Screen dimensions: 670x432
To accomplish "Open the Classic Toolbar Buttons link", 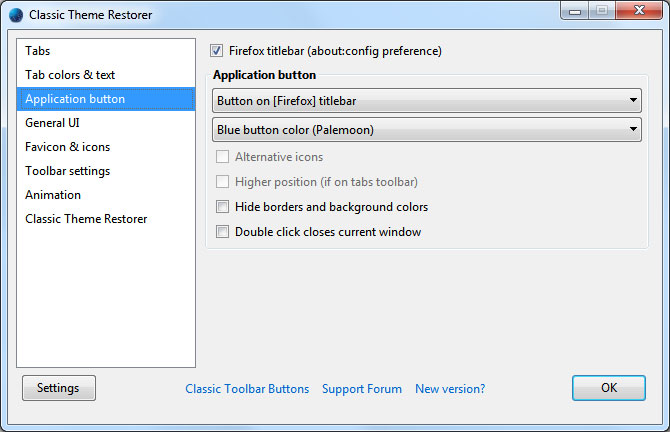I will [247, 389].
